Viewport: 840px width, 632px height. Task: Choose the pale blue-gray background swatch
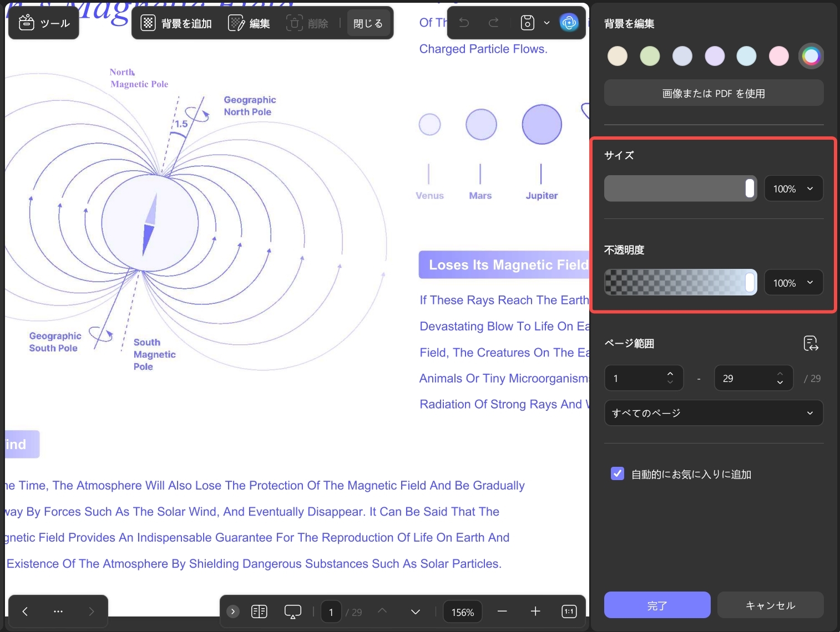pyautogui.click(x=682, y=56)
